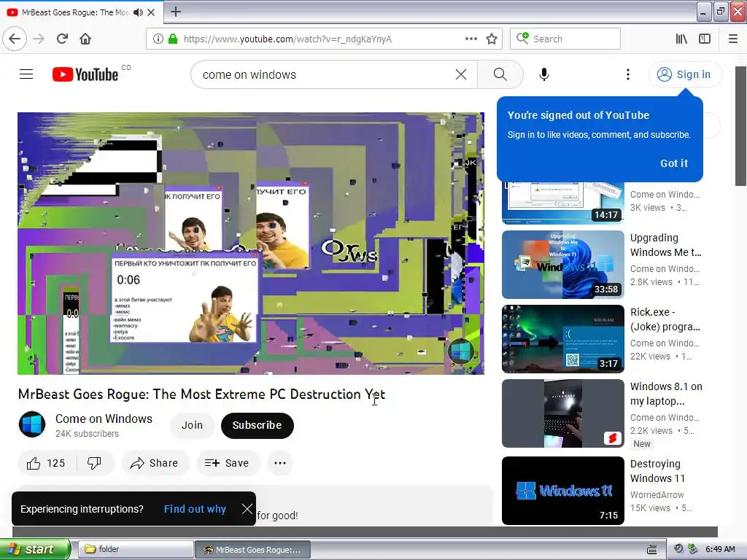Screen dimensions: 747x560
Task: Clear the YouTube search text
Action: [x=461, y=74]
